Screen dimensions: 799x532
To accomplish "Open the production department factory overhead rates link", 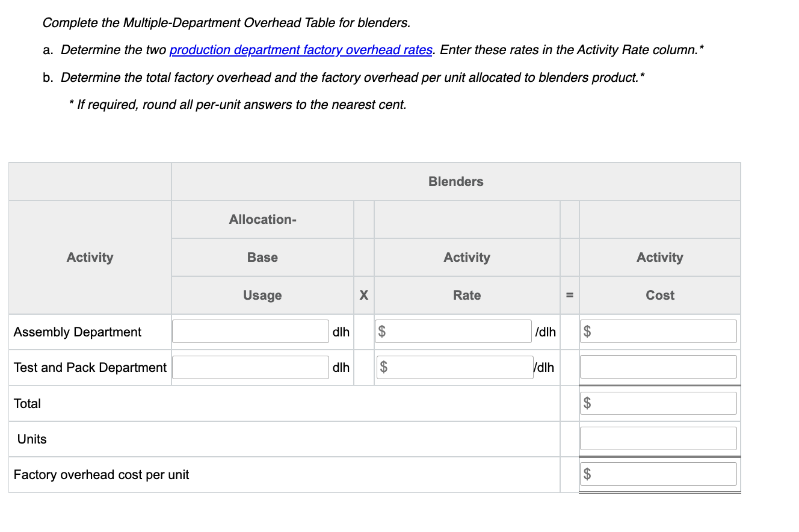I will tap(300, 49).
